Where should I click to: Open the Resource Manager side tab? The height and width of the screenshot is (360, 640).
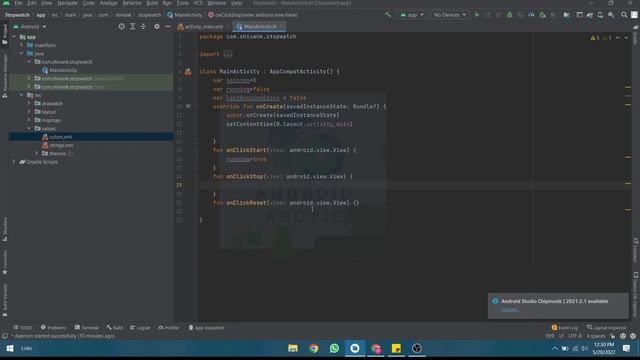(x=4, y=76)
